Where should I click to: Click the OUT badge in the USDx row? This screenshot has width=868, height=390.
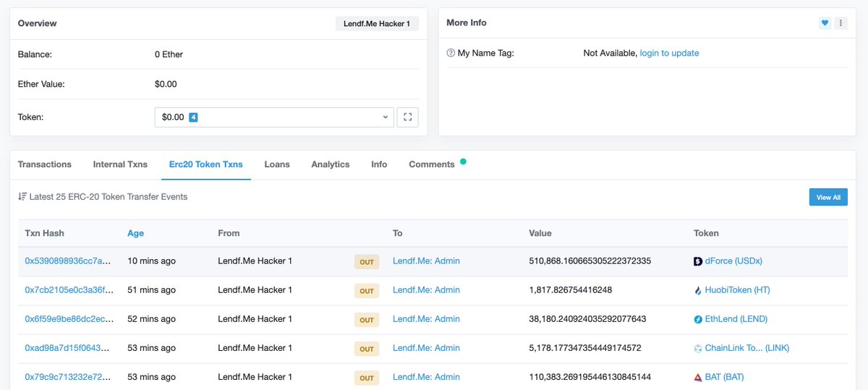click(x=367, y=261)
